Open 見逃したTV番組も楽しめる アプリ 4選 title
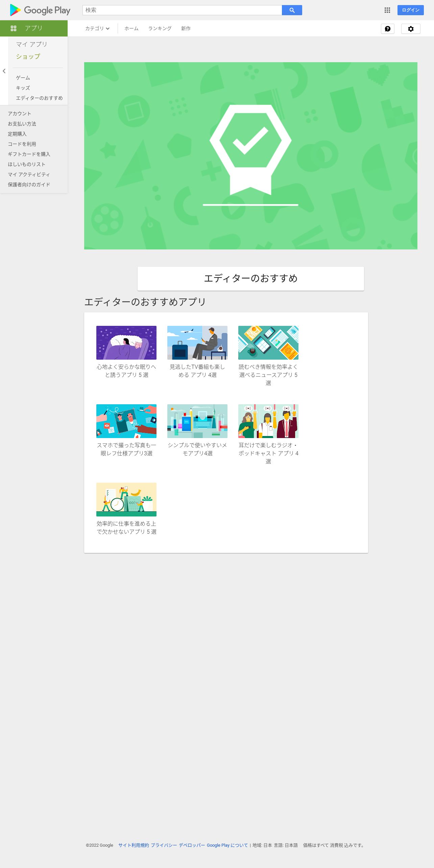The width and height of the screenshot is (434, 868). 197,371
